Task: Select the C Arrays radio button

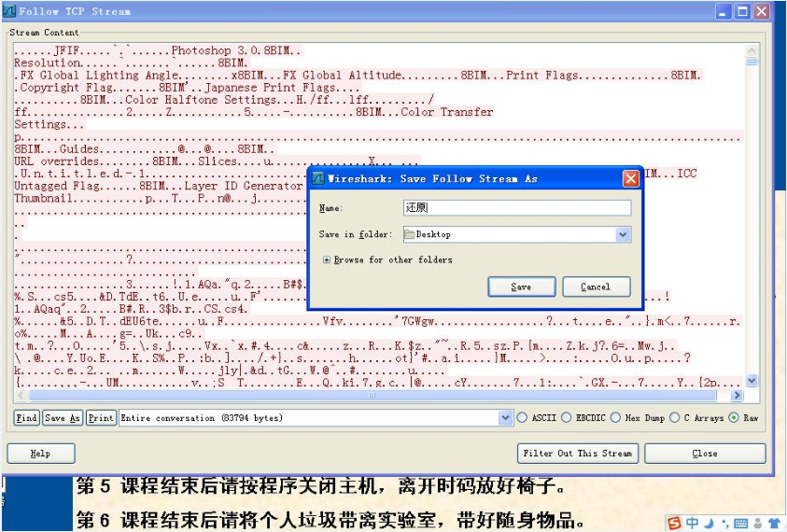Action: (x=675, y=417)
